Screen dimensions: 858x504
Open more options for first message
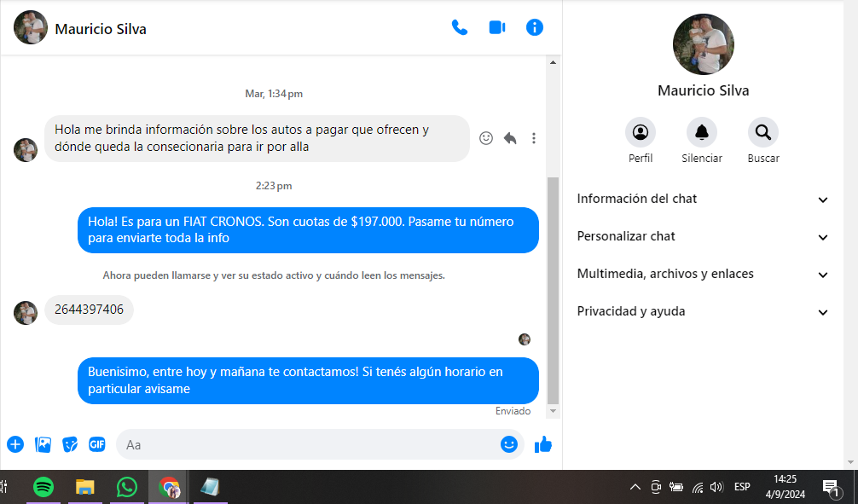click(x=534, y=138)
